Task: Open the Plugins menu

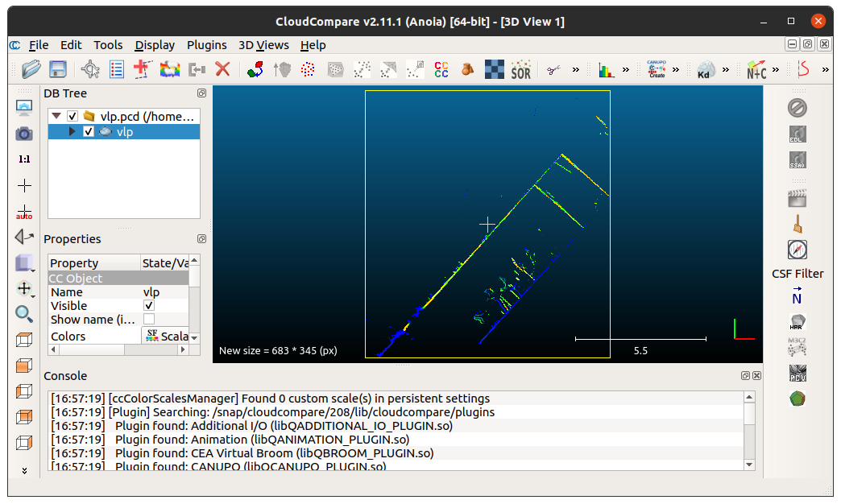Action: click(x=206, y=45)
